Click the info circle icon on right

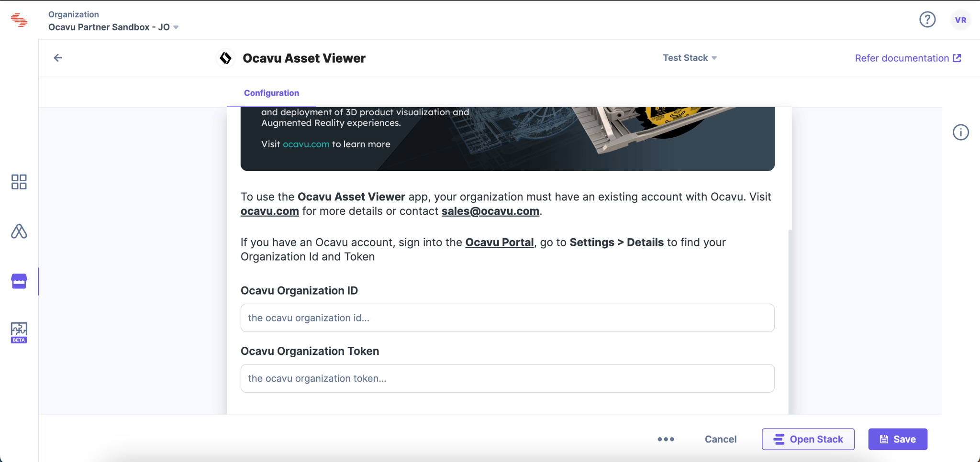(x=960, y=132)
